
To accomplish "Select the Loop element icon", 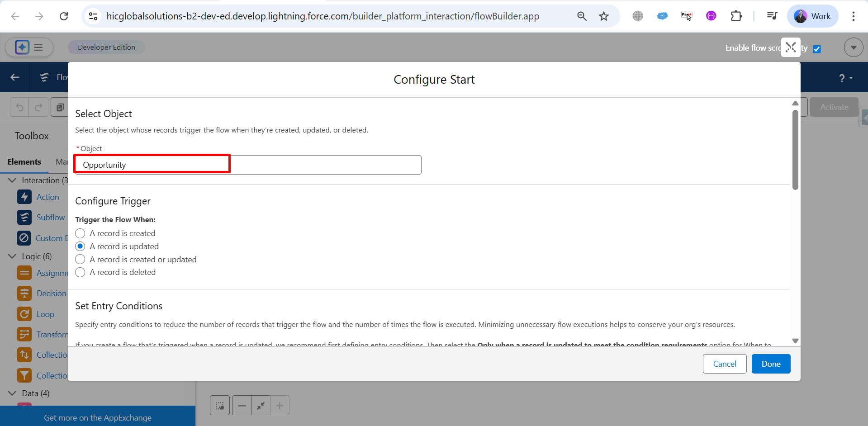I will tap(24, 314).
